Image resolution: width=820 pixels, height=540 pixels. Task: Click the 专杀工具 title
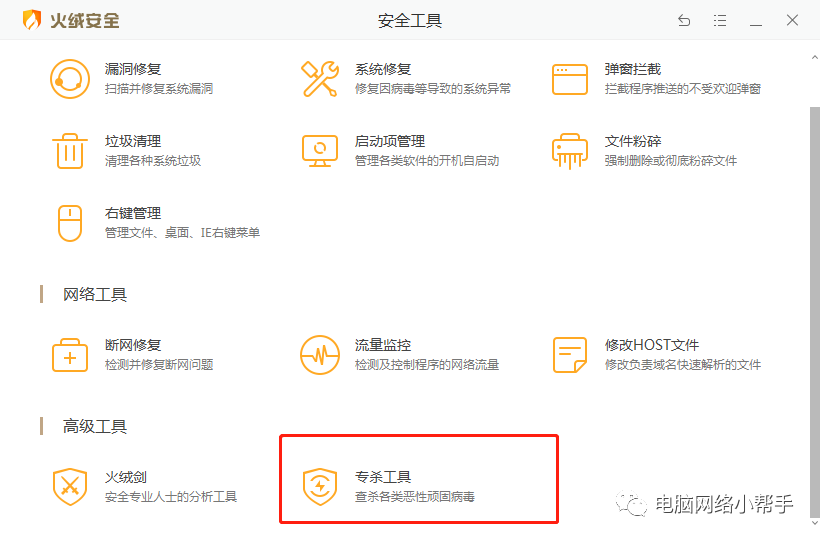pos(383,477)
